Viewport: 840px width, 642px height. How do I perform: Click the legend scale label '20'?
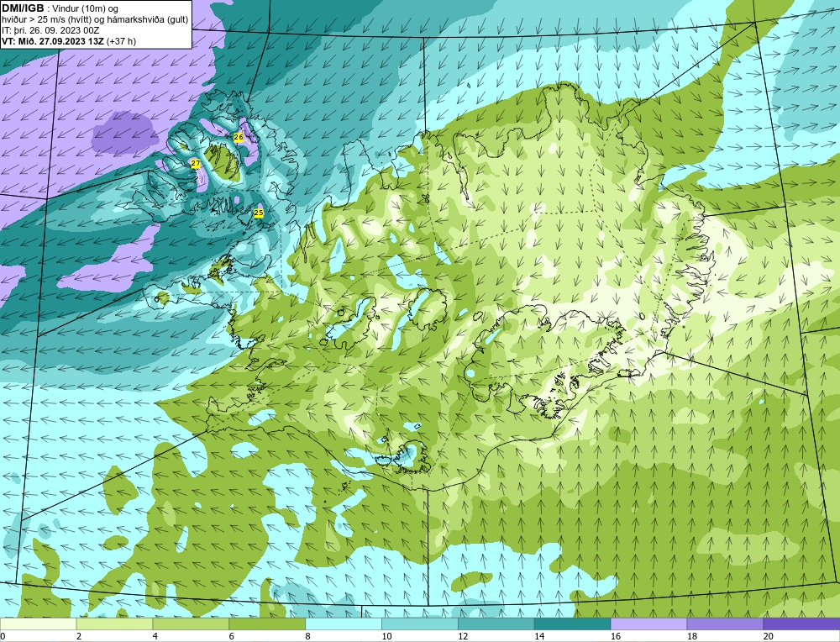pos(768,637)
